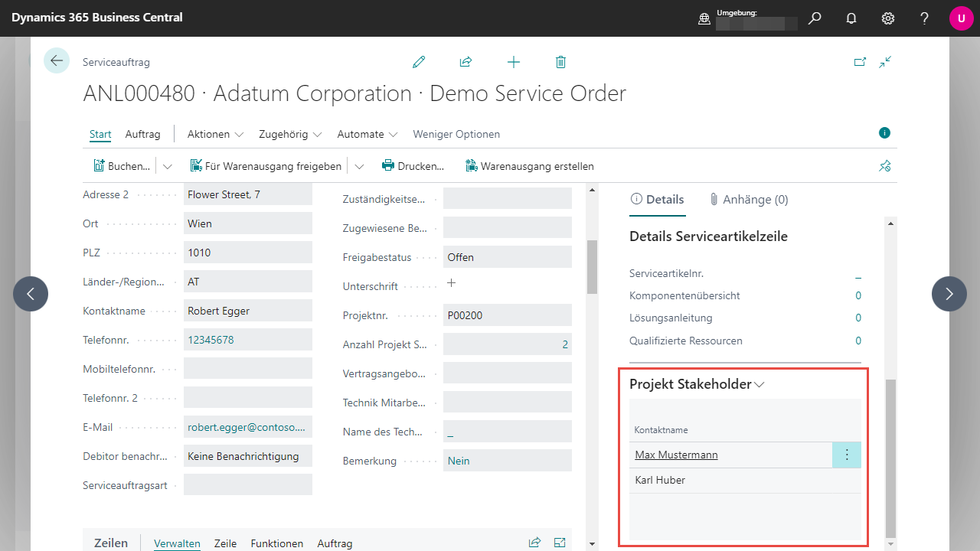980x551 pixels.
Task: Click the collapse page arrows icon
Action: (x=885, y=62)
